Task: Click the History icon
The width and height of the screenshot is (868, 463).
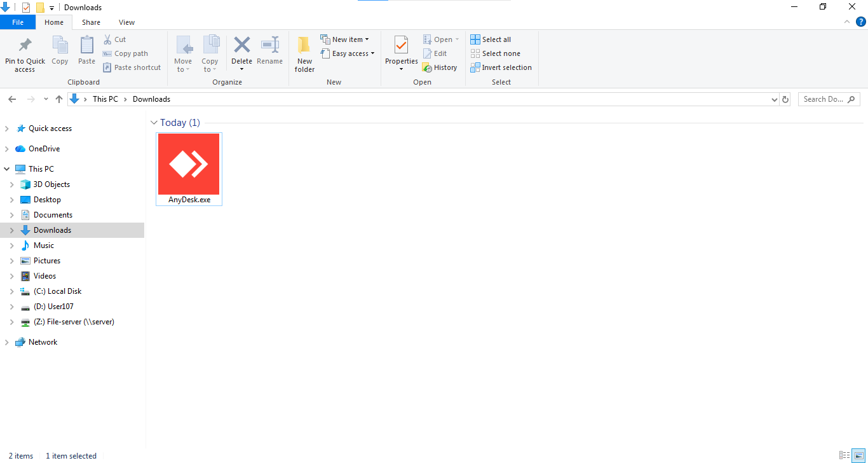Action: point(427,67)
